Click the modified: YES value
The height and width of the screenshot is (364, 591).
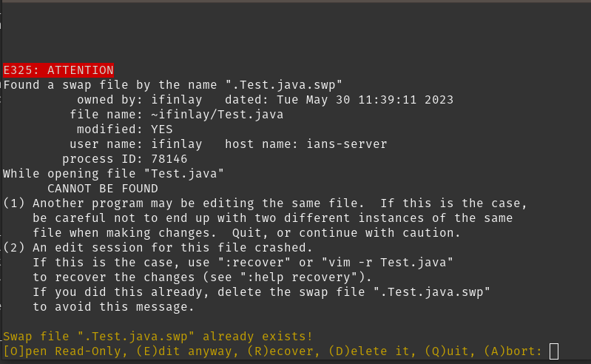124,129
